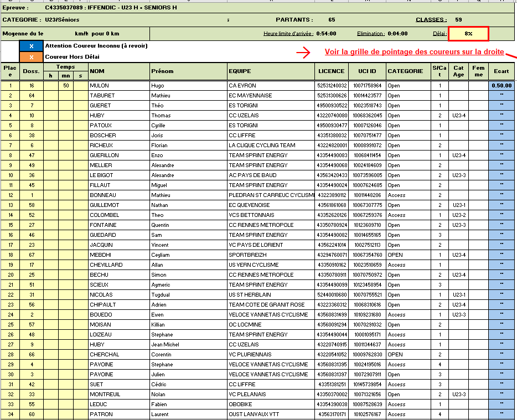Screen dimensions: 517x420
Task: Click the red arrow before the grille text
Action: tap(303, 53)
